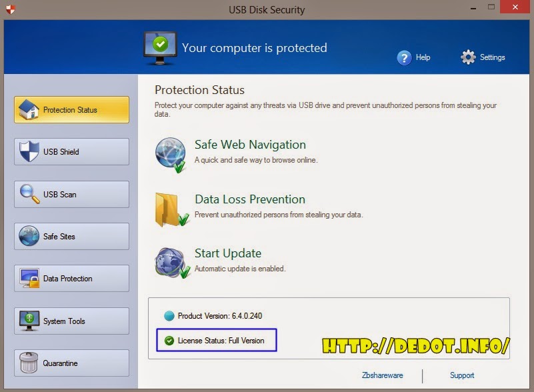Screen dimensions: 534x392
Task: Select the highlighted License Status entry
Action: pos(216,340)
